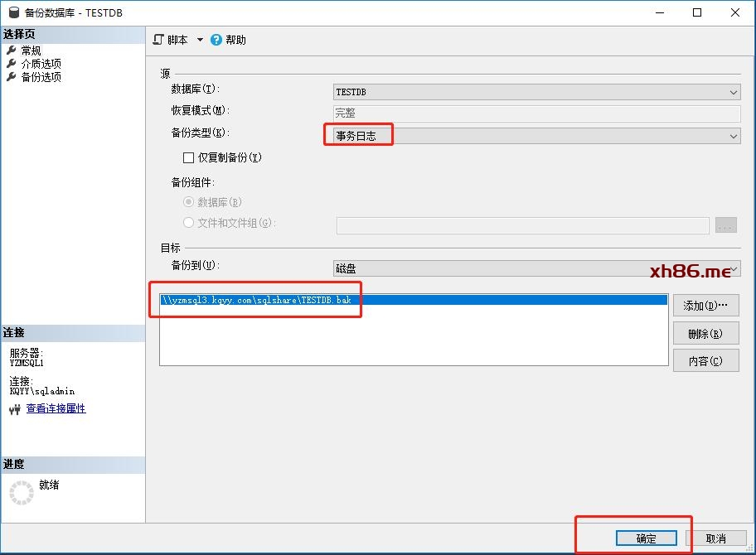Confirm backup with 确定 button
The image size is (756, 555).
646,538
